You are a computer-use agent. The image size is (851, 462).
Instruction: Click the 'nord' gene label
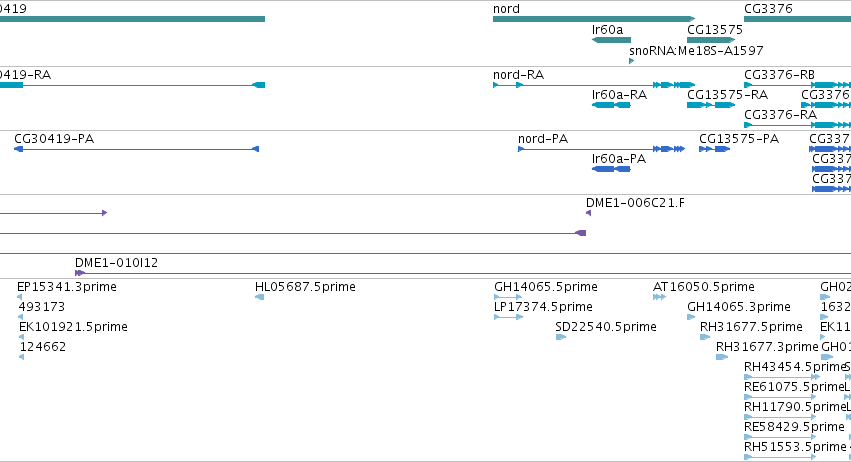click(506, 9)
